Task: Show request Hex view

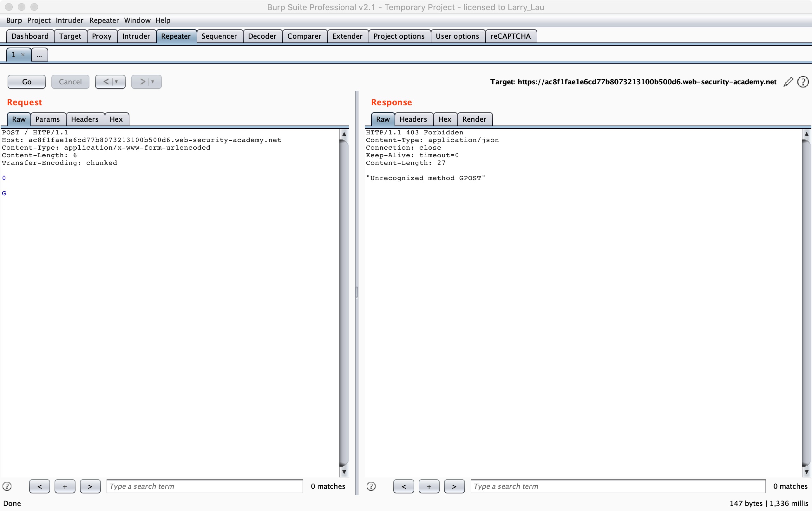Action: point(116,119)
